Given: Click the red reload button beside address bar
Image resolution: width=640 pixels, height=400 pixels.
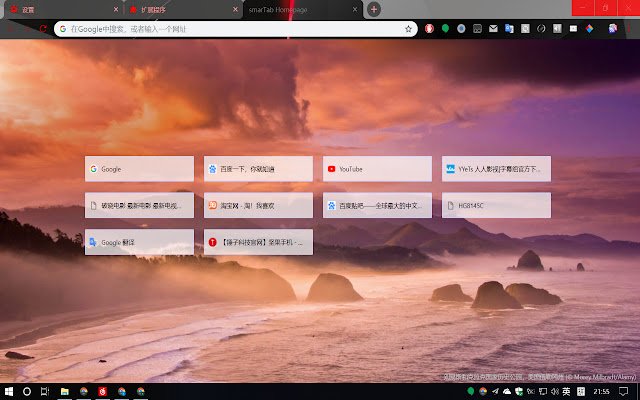Looking at the screenshot, I should tap(43, 29).
